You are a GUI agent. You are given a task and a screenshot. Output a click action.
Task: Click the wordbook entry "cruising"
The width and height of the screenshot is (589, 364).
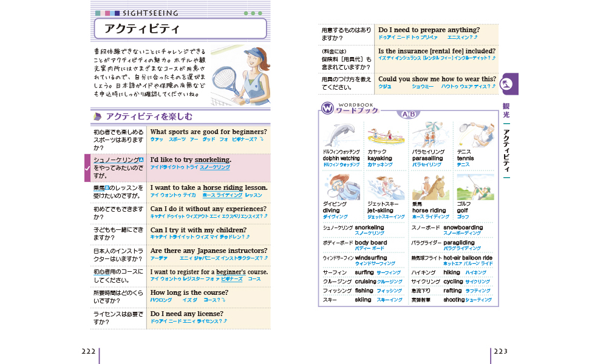coord(366,281)
